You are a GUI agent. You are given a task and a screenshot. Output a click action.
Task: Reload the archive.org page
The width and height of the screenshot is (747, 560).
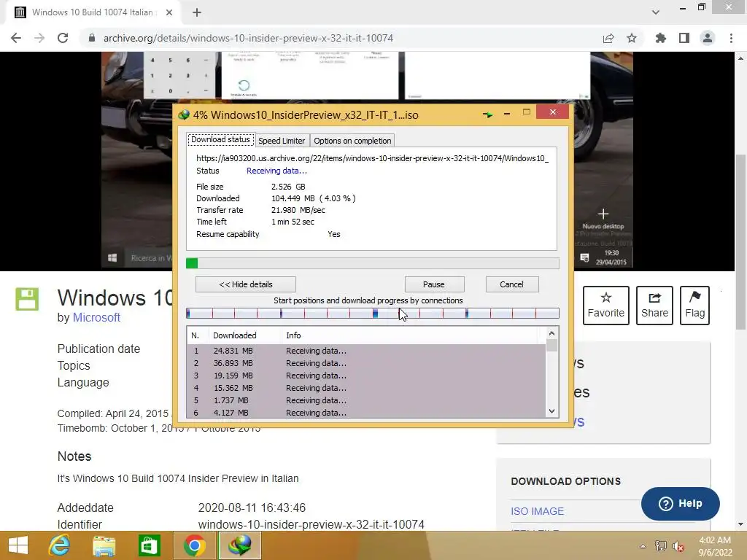tap(63, 38)
